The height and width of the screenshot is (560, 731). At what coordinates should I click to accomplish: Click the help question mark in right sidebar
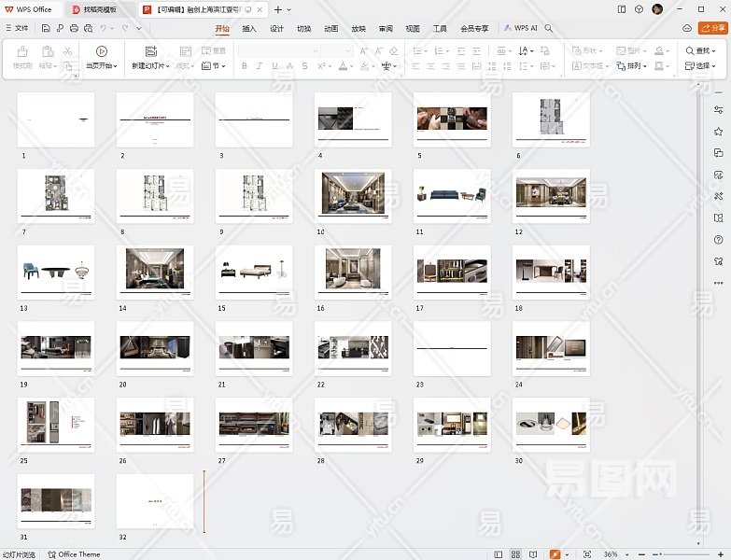[x=718, y=240]
